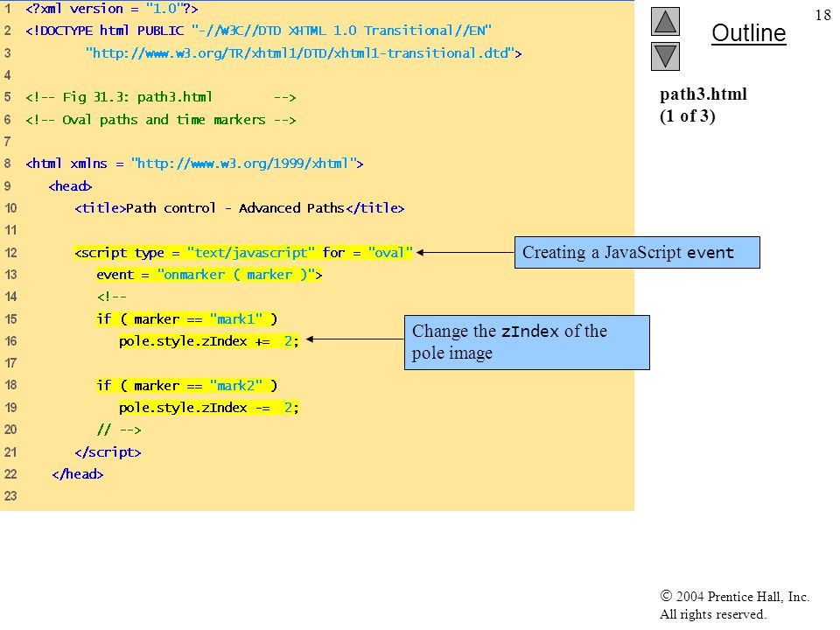Click the pole.style.zIndex -= 2 line
Viewport: 840px width, 630px height.
pos(209,408)
